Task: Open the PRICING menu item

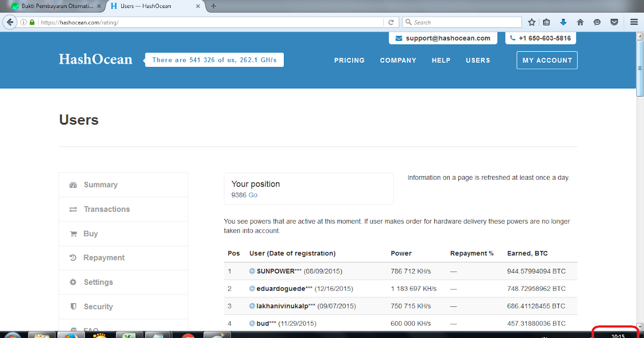Action: [x=349, y=60]
